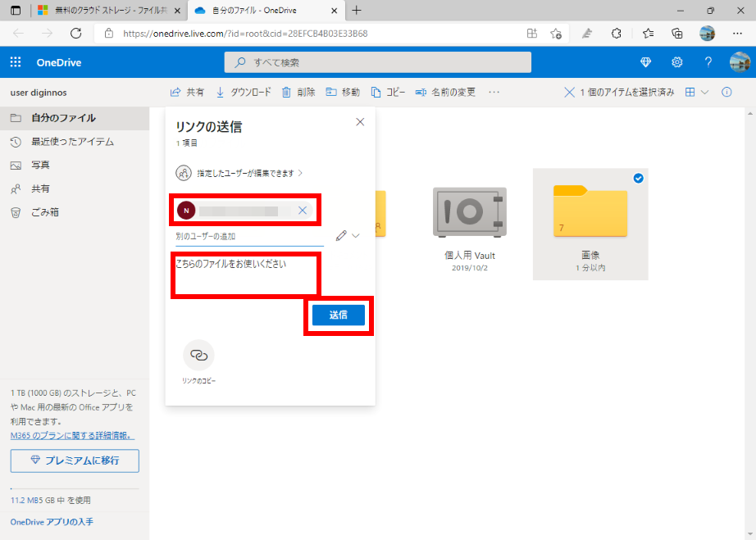Add this page to favorites star
756x540 pixels.
coord(556,34)
